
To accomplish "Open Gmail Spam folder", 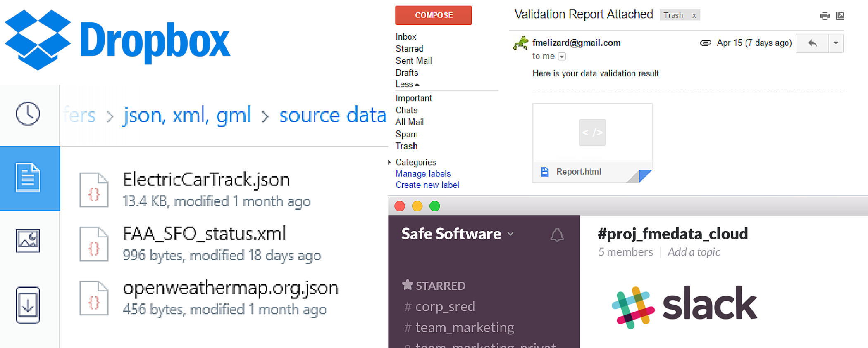I will click(x=406, y=134).
